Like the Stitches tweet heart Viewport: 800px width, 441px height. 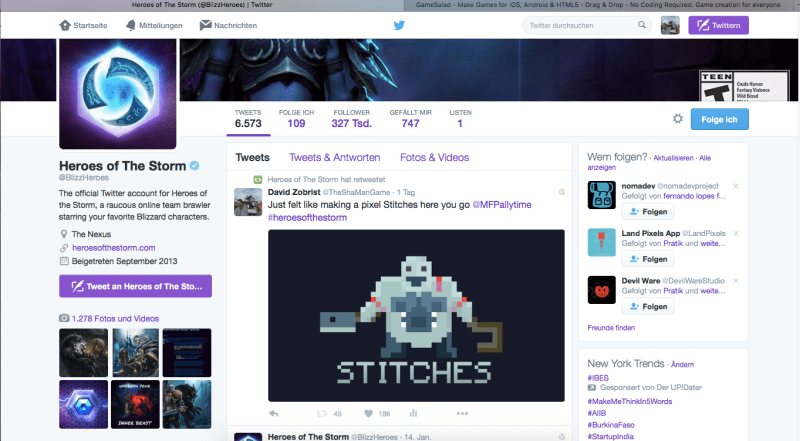pyautogui.click(x=368, y=413)
